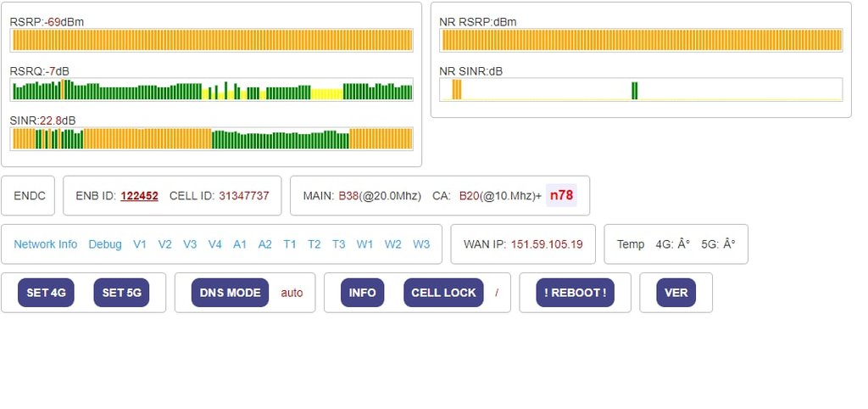Click the INFO button
The height and width of the screenshot is (409, 868).
(x=363, y=293)
